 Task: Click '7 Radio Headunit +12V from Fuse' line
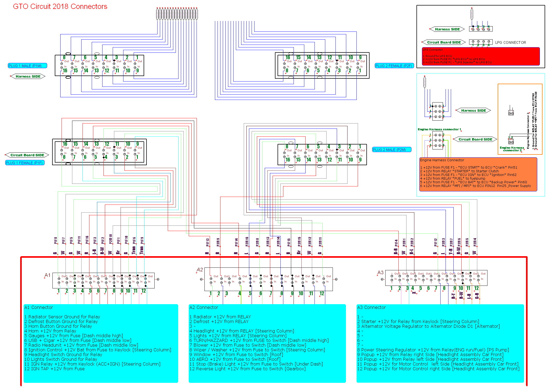pos(81,345)
